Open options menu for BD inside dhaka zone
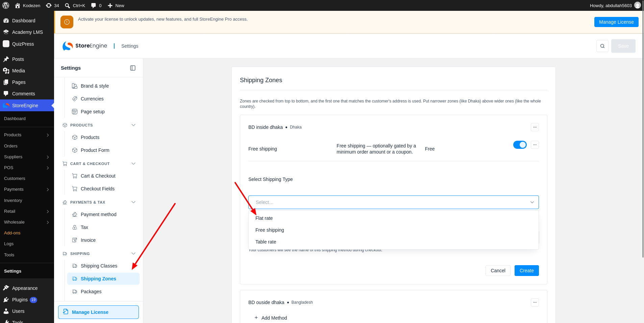Image resolution: width=644 pixels, height=323 pixels. [535, 127]
